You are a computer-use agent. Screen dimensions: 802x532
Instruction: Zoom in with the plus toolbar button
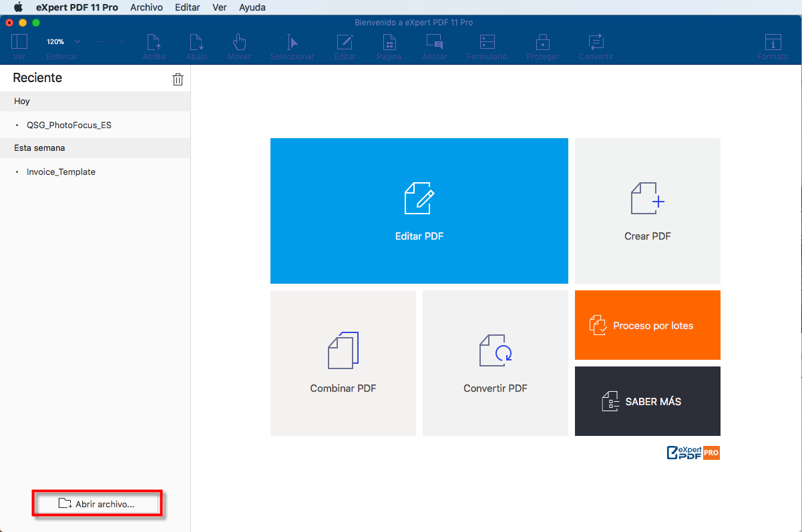(121, 42)
